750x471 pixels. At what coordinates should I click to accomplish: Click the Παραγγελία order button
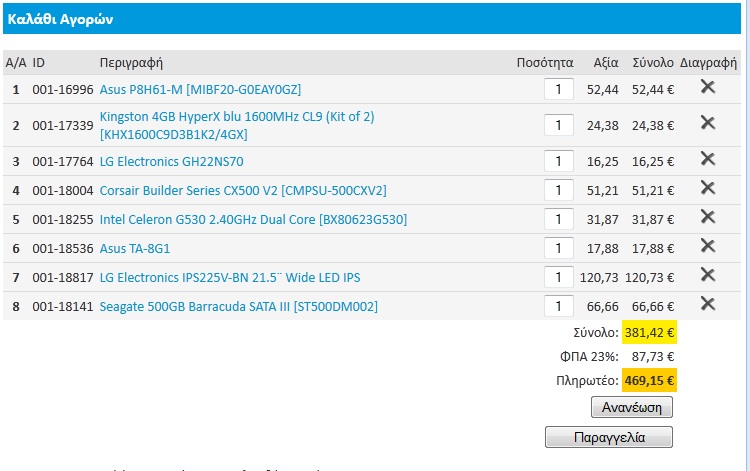[x=609, y=437]
